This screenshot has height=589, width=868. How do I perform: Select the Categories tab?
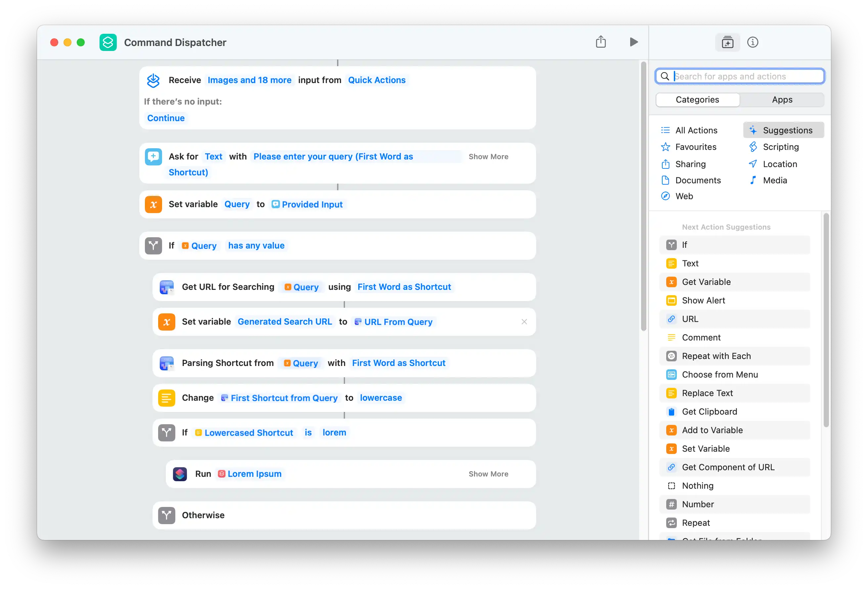point(697,100)
